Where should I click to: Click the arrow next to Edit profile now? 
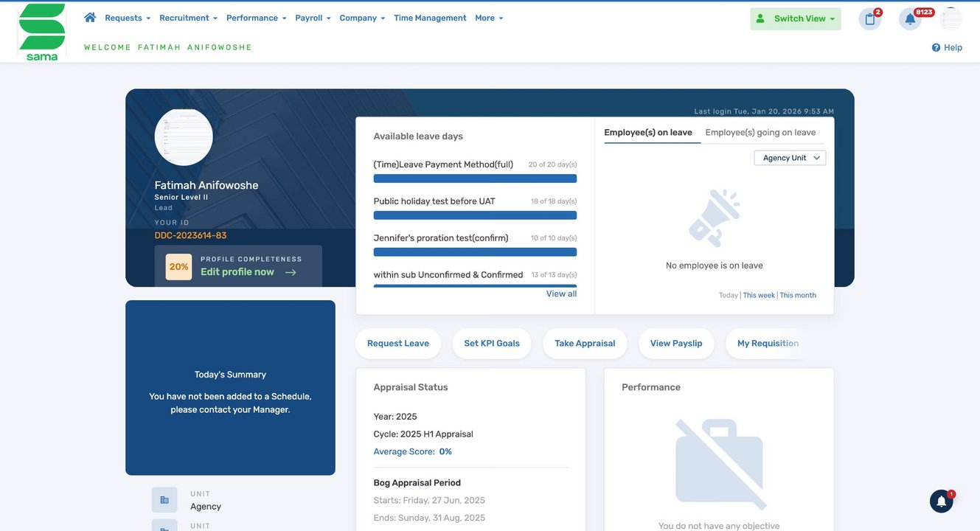(x=291, y=272)
